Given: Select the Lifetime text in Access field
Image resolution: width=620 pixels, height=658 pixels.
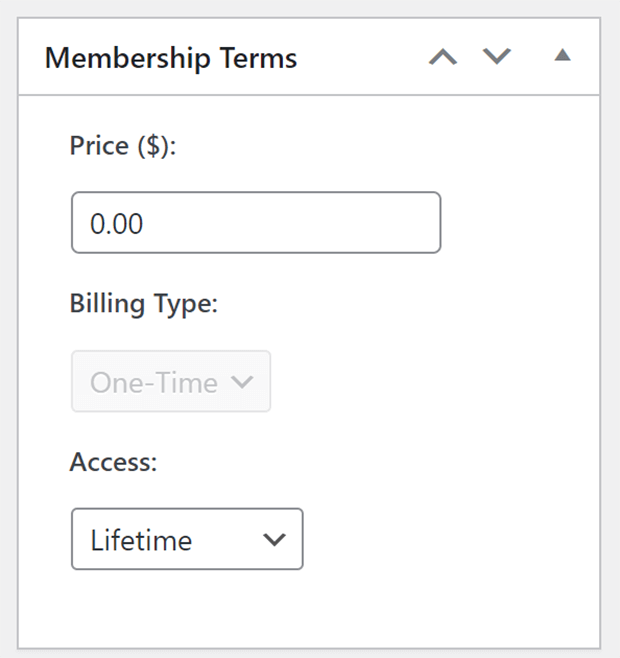Looking at the screenshot, I should click(141, 540).
